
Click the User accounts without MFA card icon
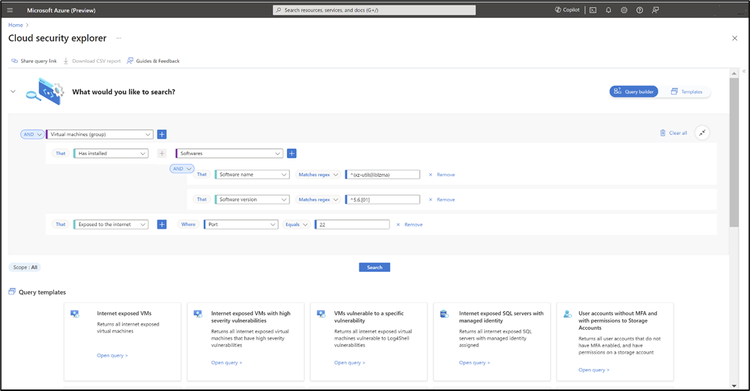567,314
